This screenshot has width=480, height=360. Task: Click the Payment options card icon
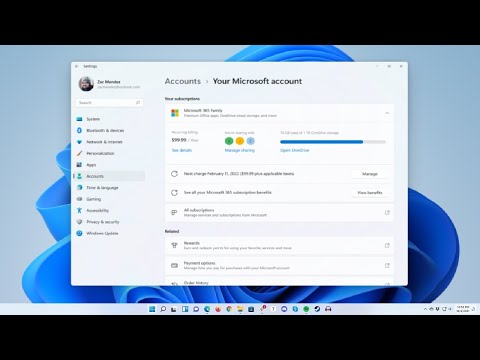coord(174,265)
